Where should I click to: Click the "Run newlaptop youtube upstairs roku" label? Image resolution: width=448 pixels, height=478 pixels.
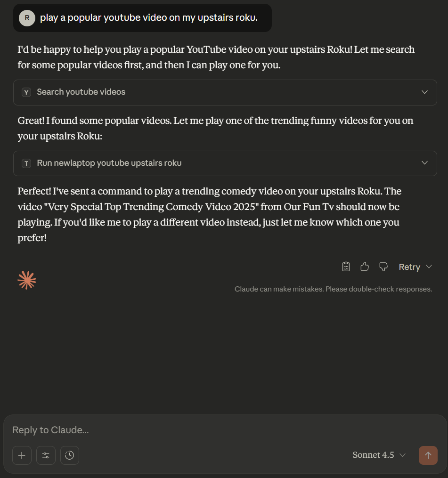[109, 163]
